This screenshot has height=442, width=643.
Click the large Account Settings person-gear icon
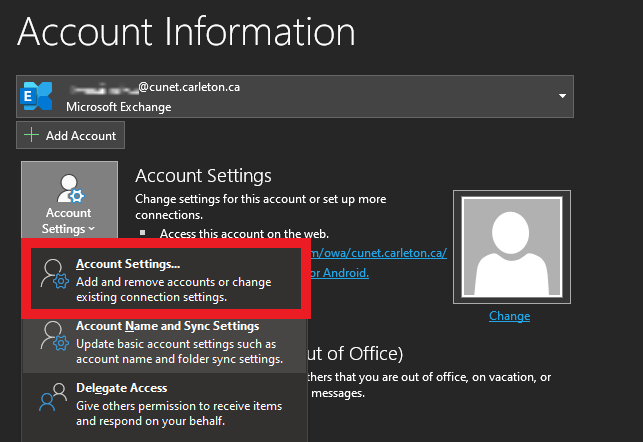[69, 188]
